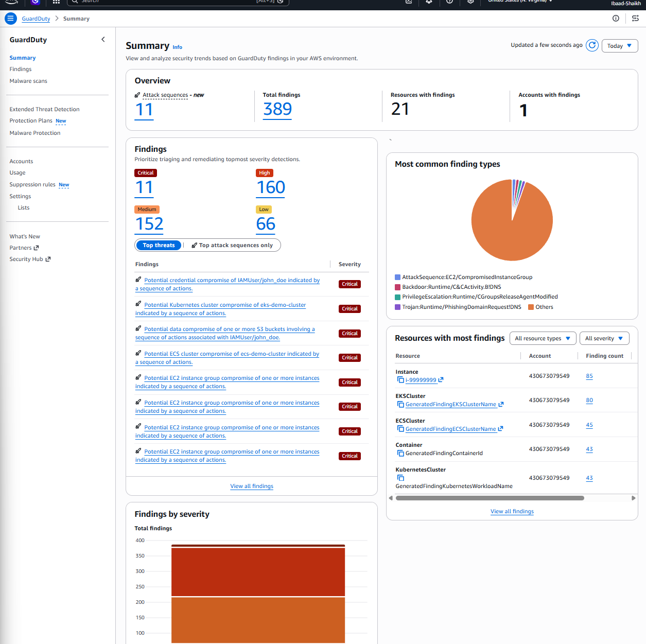
Task: Click the resources table scrollbar left arrow
Action: coord(391,498)
